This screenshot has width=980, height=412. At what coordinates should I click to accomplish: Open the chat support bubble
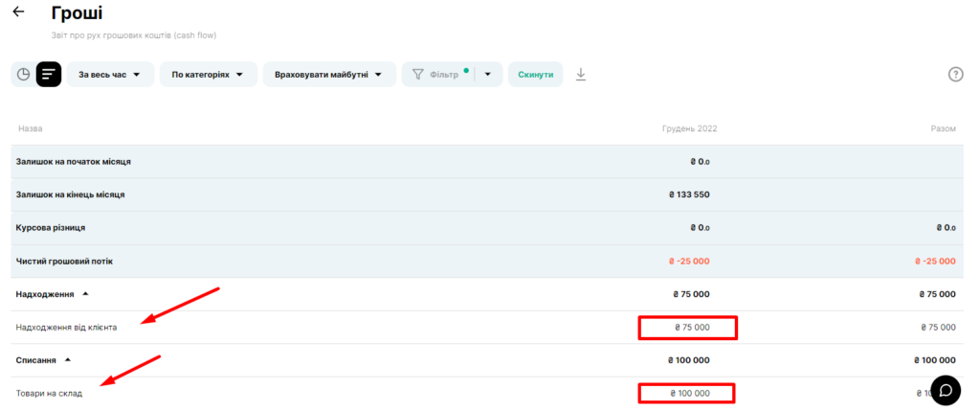[x=947, y=391]
